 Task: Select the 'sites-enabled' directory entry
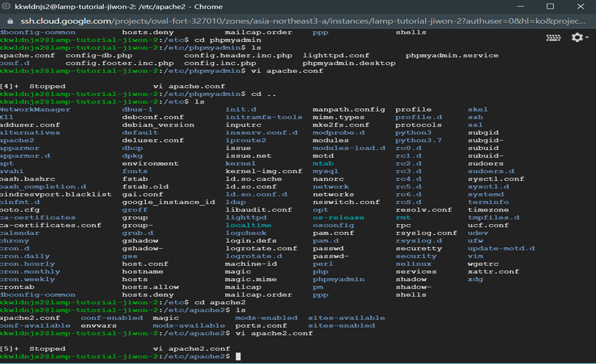341,325
